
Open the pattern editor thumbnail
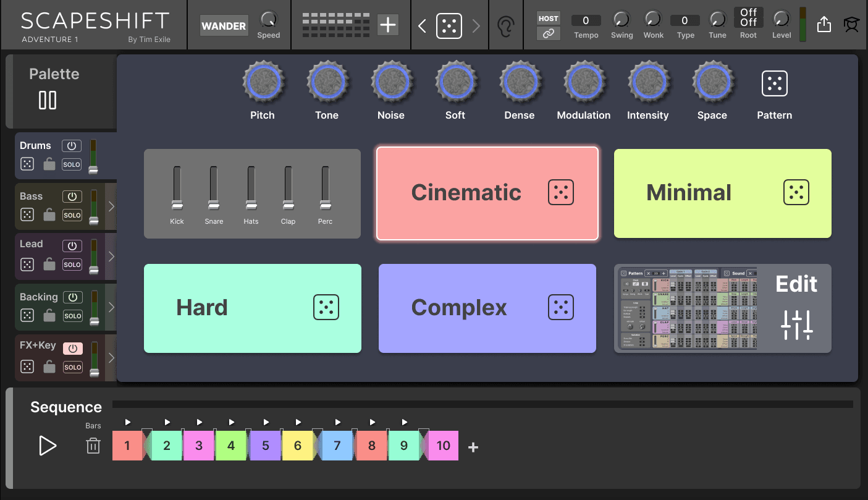tap(688, 308)
